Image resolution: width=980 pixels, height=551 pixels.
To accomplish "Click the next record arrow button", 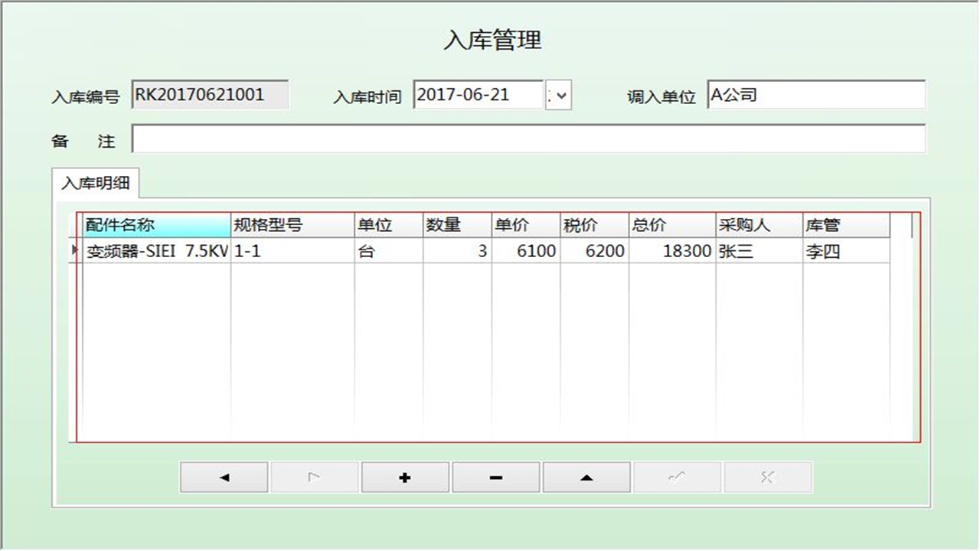I will pos(314,477).
